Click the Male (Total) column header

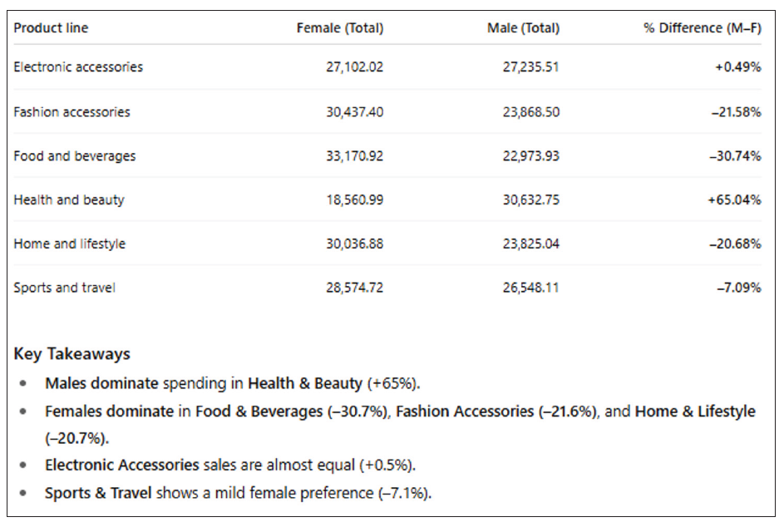(523, 28)
